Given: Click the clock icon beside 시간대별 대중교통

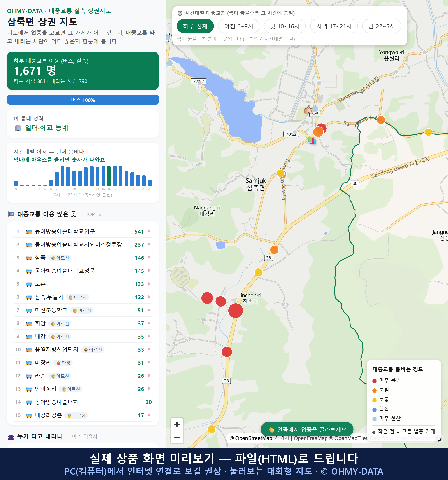Looking at the screenshot, I should (x=180, y=13).
